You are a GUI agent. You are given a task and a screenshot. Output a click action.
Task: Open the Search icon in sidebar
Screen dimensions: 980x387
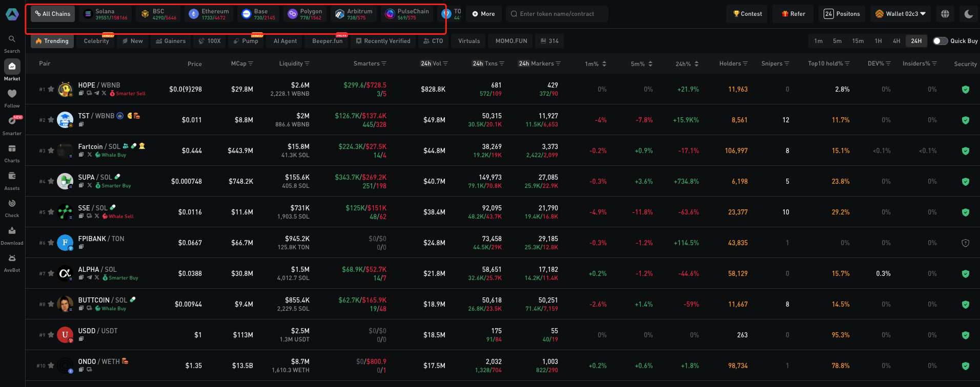pos(12,39)
